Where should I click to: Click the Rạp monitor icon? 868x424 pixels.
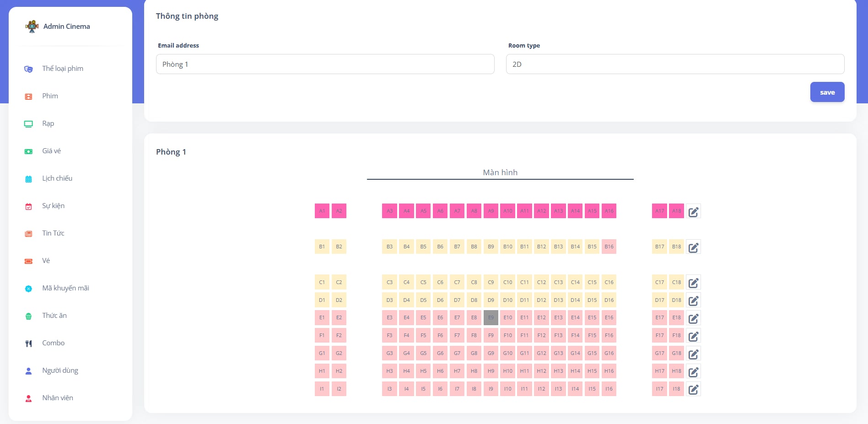[x=28, y=124]
